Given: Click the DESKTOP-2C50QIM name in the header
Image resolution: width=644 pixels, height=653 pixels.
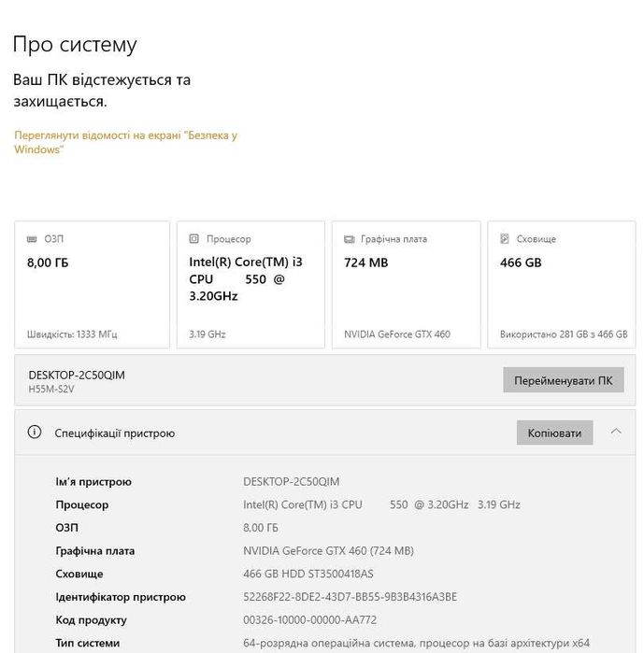Looking at the screenshot, I should [77, 375].
